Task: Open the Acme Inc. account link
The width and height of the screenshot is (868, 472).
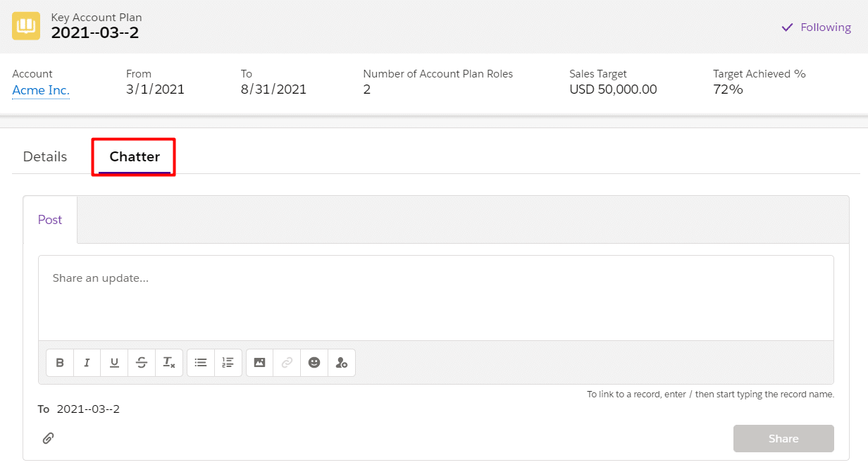Action: pos(41,90)
